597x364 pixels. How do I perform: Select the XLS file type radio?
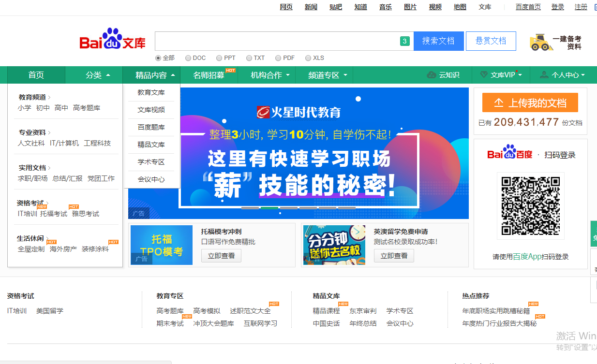[308, 58]
